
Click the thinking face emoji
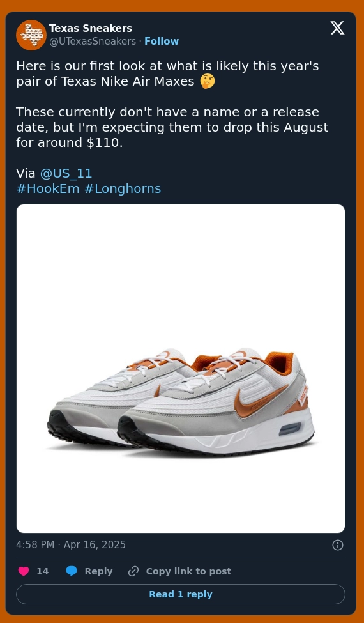(207, 81)
